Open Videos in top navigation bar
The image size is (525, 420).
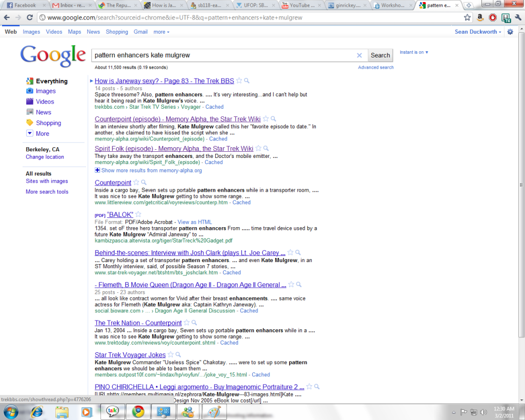coord(54,32)
